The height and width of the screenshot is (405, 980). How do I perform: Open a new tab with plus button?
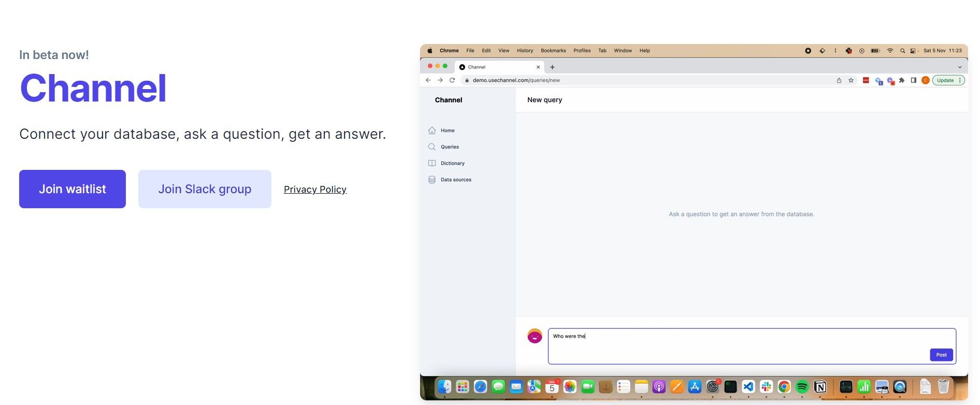click(552, 67)
